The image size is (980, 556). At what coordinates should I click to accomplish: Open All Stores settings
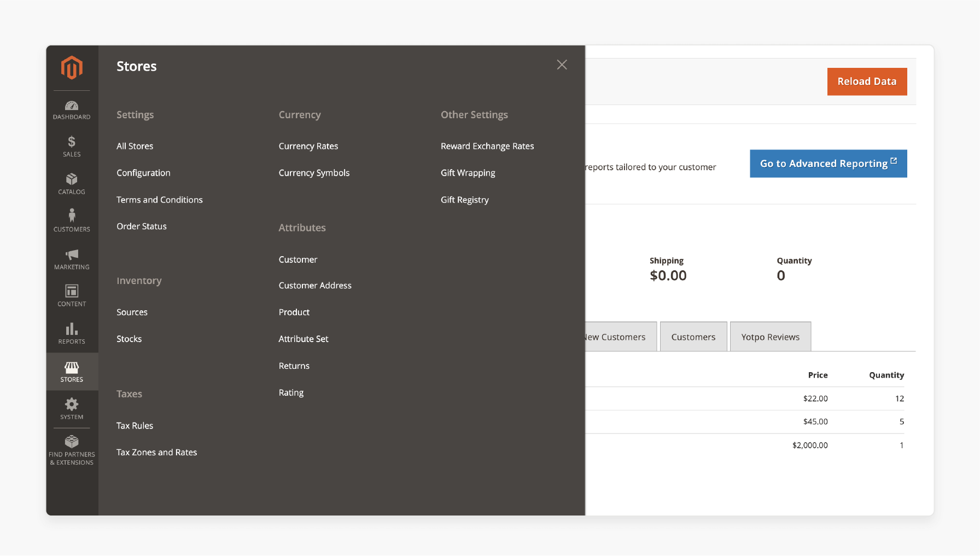pos(135,146)
